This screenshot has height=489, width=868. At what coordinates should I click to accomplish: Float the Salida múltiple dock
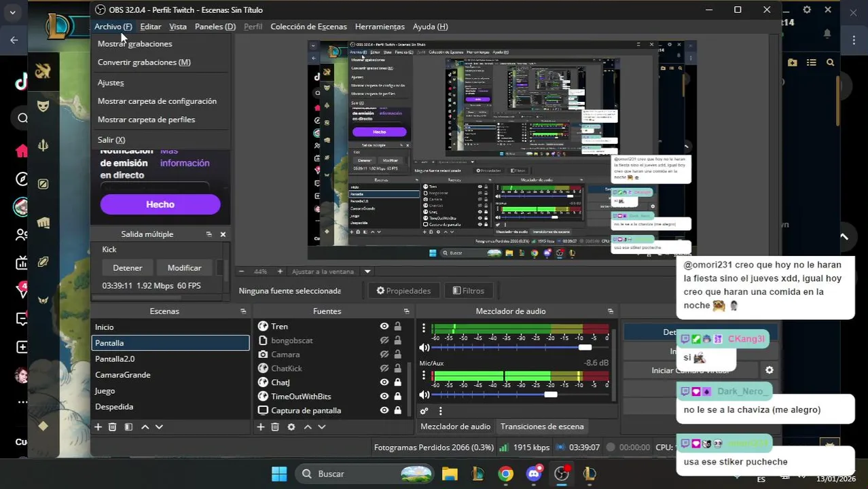(x=209, y=234)
